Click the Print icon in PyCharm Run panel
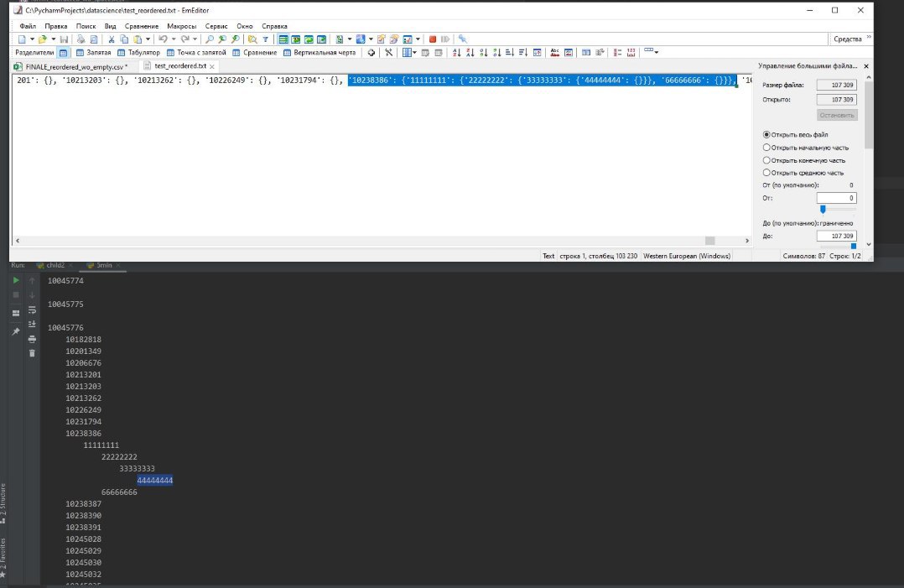This screenshot has height=588, width=904. (x=32, y=339)
